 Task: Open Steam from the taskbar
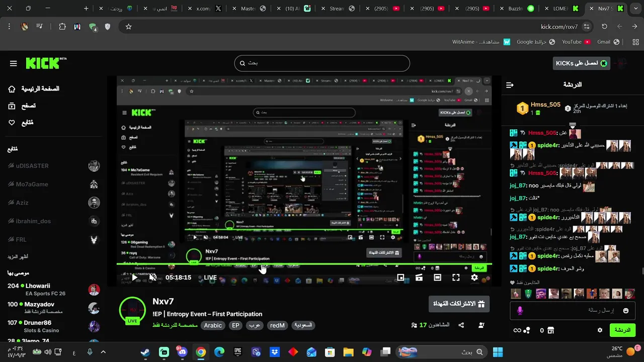tap(145, 352)
